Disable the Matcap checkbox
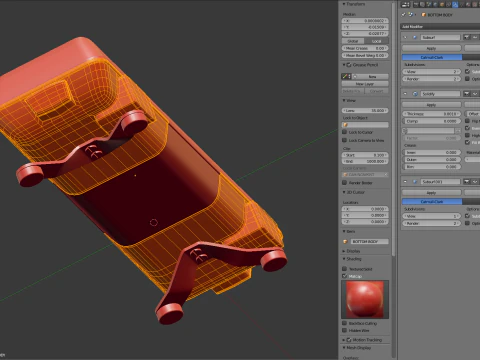The image size is (480, 360). click(345, 276)
